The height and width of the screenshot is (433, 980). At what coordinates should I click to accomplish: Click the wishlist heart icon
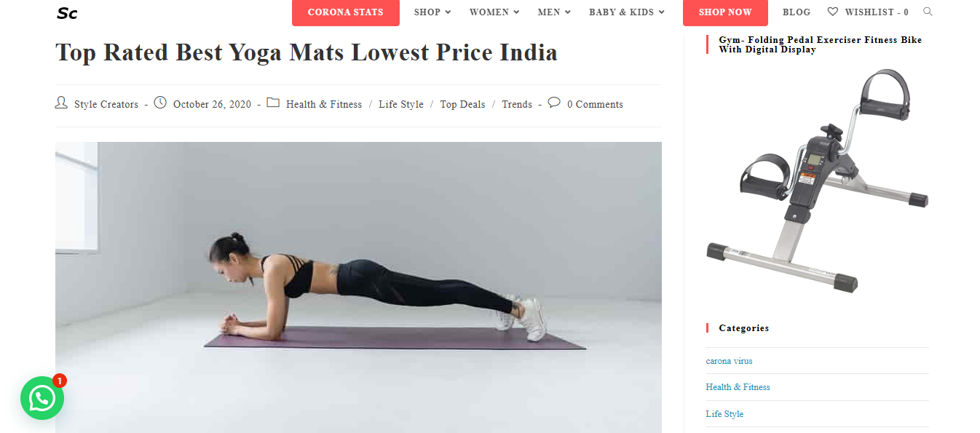tap(833, 12)
